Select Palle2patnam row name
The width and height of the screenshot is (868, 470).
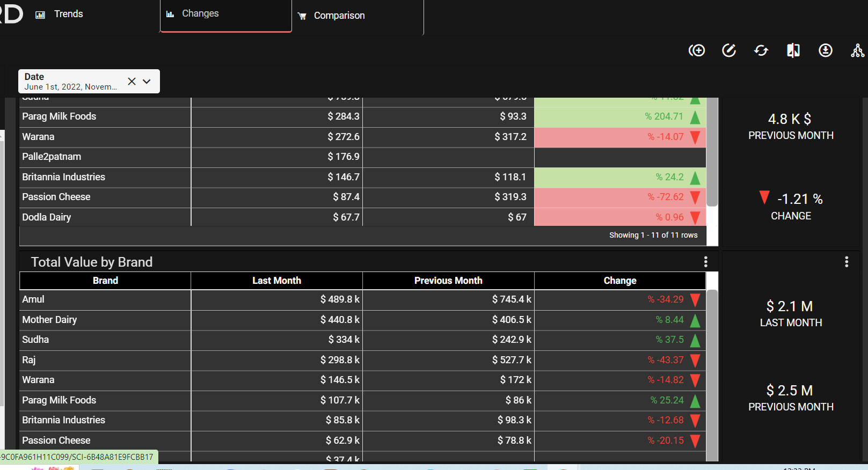(52, 157)
